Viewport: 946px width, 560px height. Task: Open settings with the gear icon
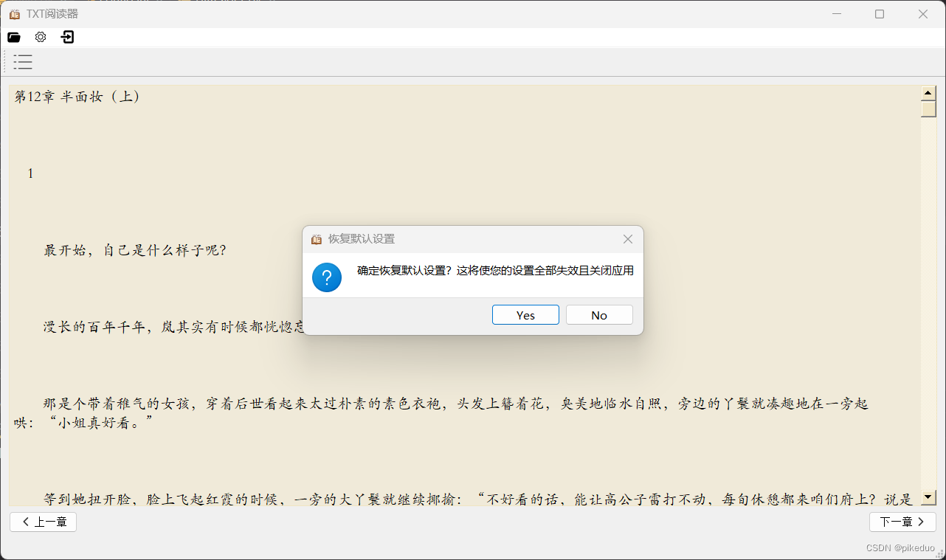(x=41, y=37)
